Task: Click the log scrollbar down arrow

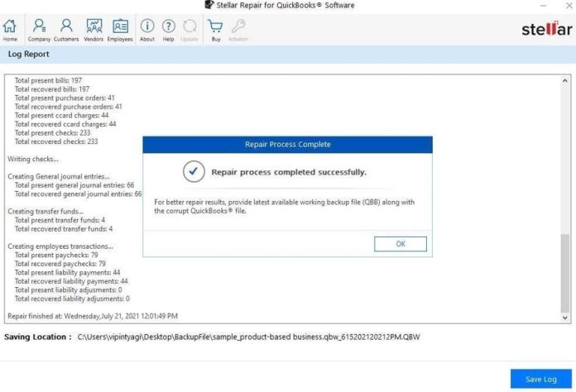Action: (x=565, y=318)
